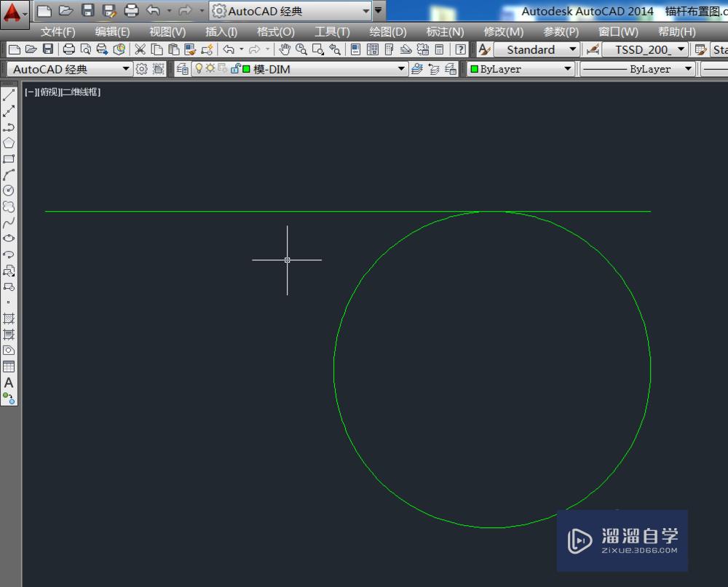Open the 修改(M) menu
Viewport: 728px width, 587px height.
[502, 31]
